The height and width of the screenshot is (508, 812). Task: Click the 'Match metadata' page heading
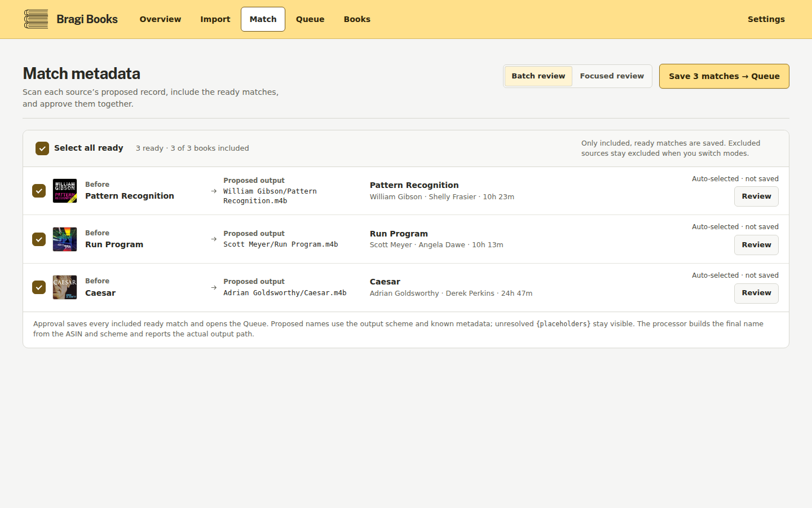click(x=82, y=74)
